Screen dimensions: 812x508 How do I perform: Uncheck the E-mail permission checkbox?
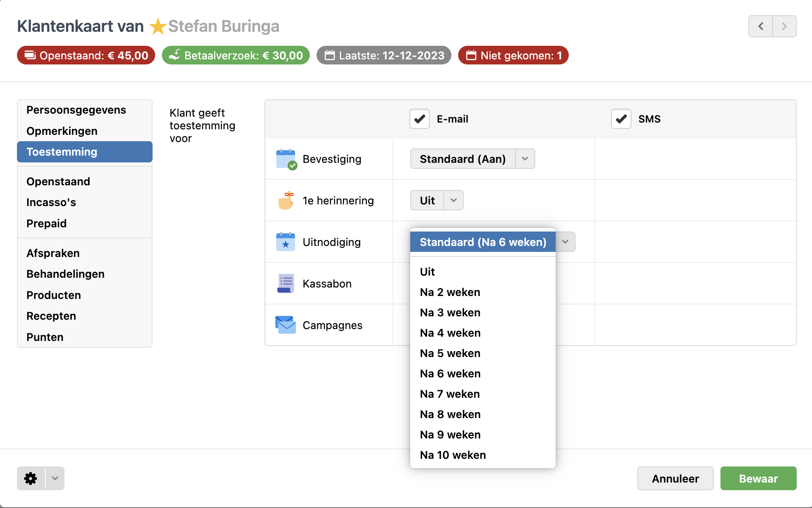[420, 119]
